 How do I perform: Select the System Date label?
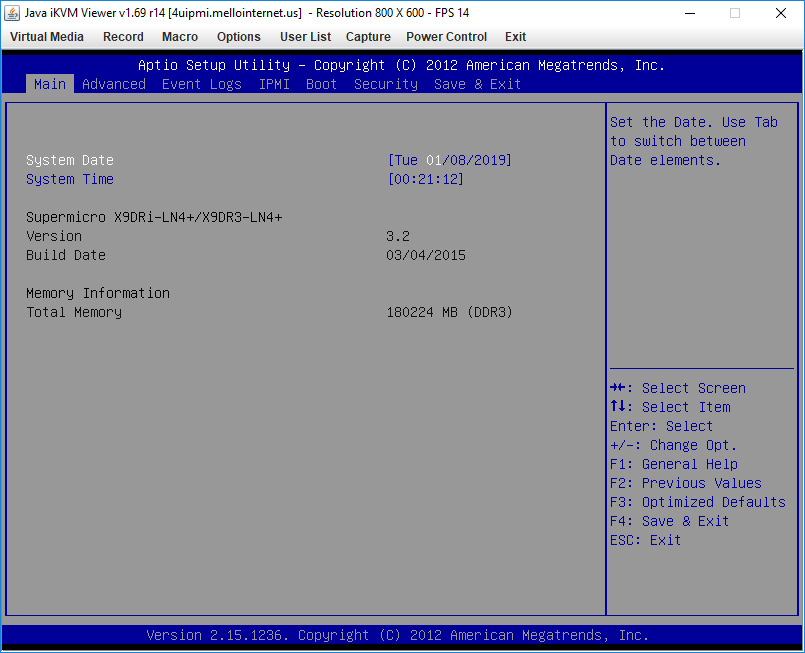coord(70,160)
